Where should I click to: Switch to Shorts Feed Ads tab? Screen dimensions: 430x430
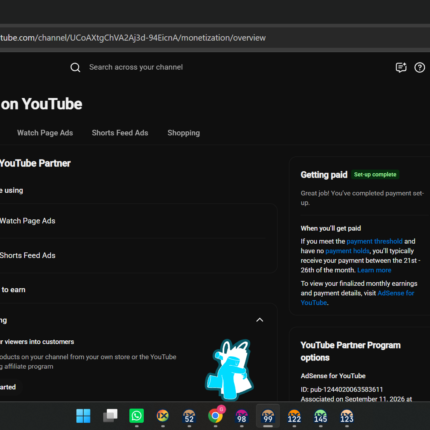coord(120,133)
